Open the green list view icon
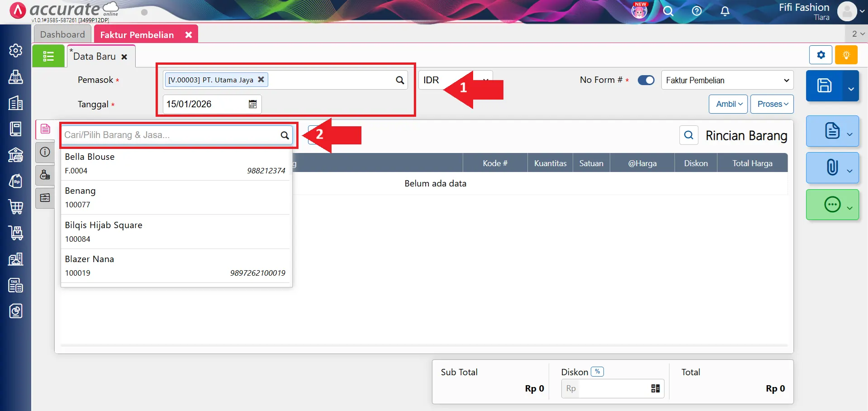This screenshot has width=868, height=411. tap(48, 56)
